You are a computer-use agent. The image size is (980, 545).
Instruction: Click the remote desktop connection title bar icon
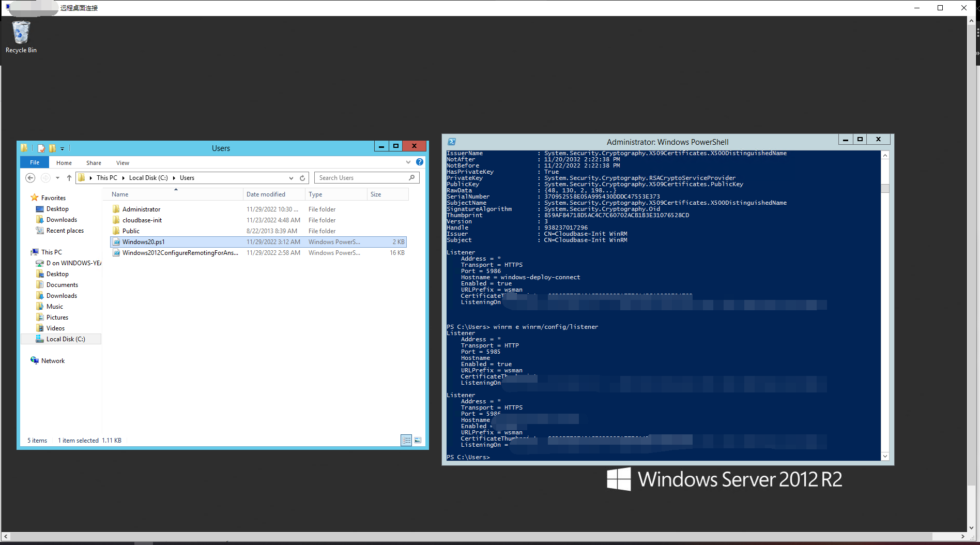tap(8, 7)
